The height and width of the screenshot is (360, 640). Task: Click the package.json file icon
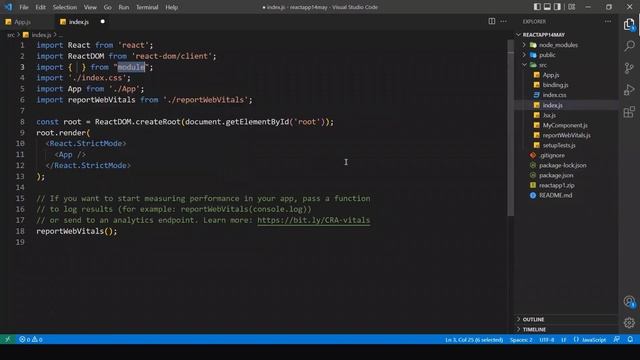pos(533,175)
